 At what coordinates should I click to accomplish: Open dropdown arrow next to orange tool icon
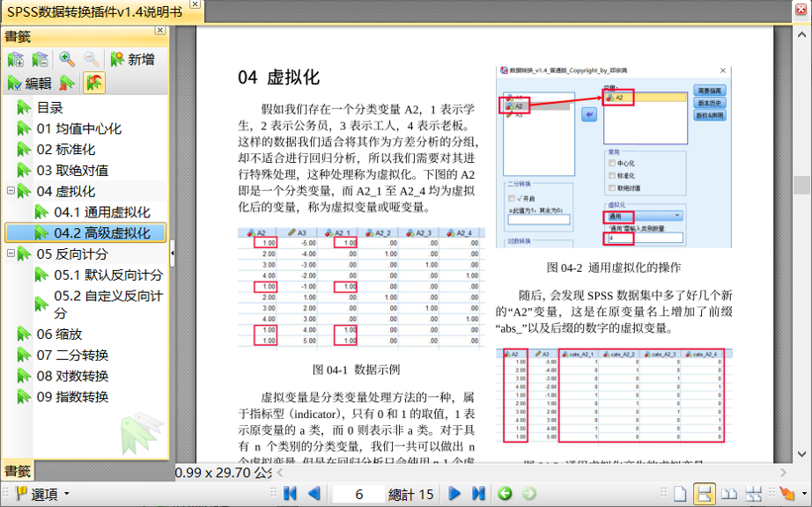pos(804,494)
